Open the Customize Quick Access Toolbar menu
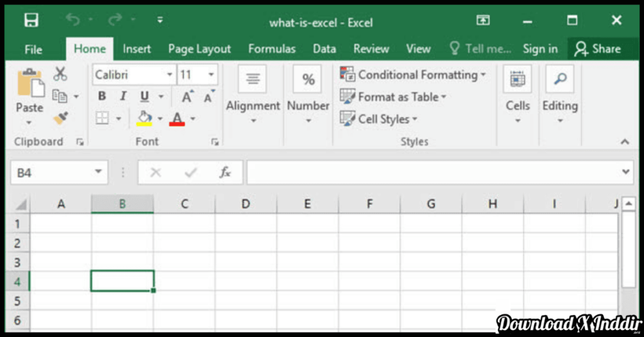 click(x=160, y=19)
